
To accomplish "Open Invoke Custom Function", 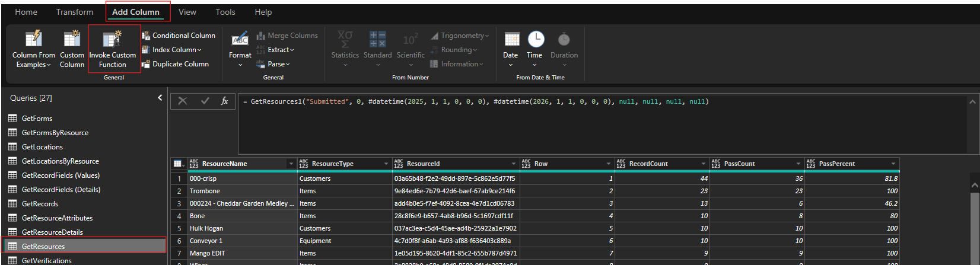I will pyautogui.click(x=112, y=39).
